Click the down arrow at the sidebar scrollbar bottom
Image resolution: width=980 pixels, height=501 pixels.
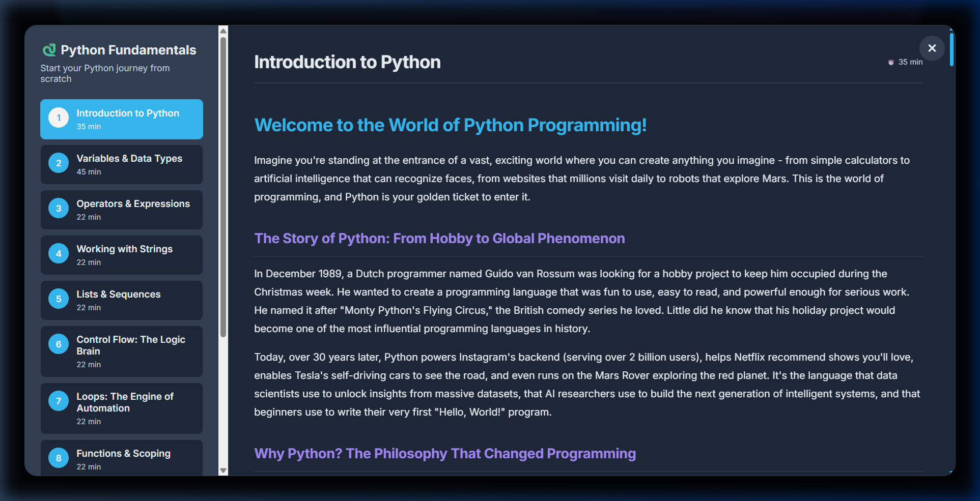click(x=223, y=471)
